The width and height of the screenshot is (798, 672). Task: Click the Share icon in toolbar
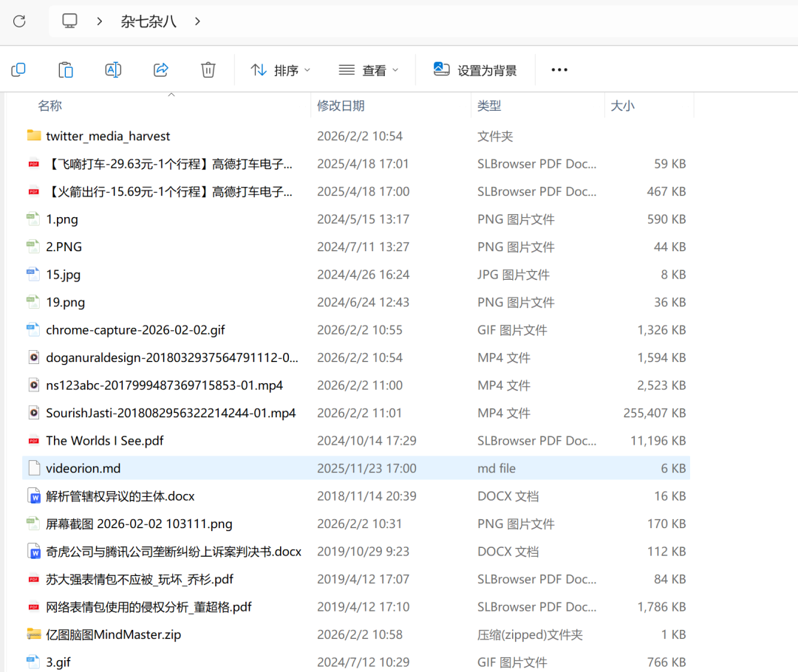(x=160, y=70)
